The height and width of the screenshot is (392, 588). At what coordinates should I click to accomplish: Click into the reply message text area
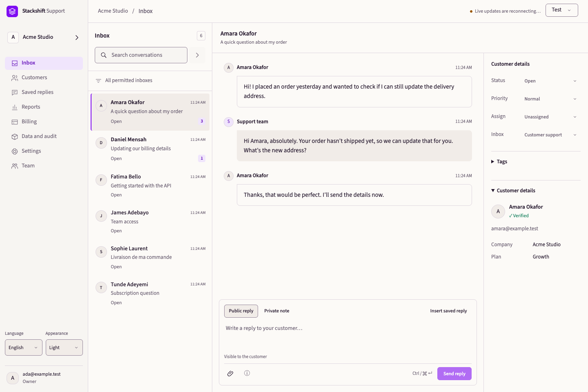coord(348,336)
